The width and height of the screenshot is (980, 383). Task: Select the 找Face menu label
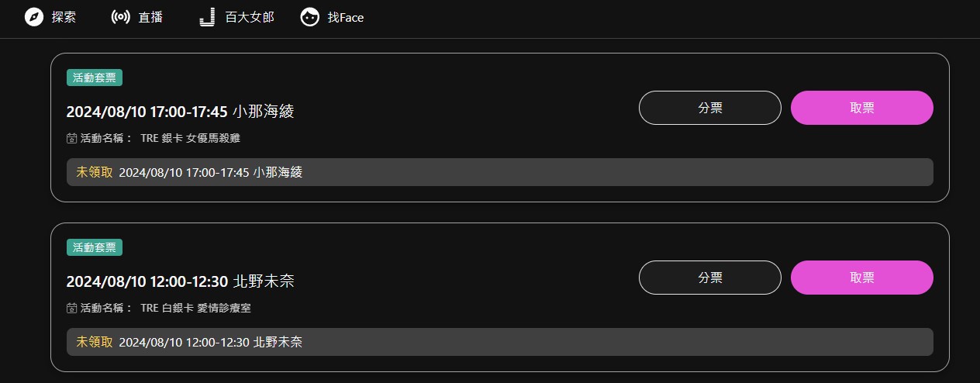point(346,17)
